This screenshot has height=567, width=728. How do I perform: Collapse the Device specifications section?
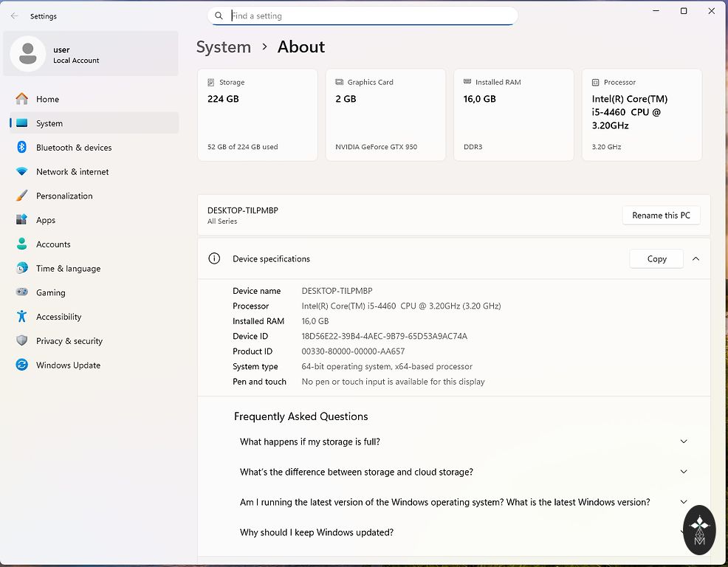click(x=696, y=259)
